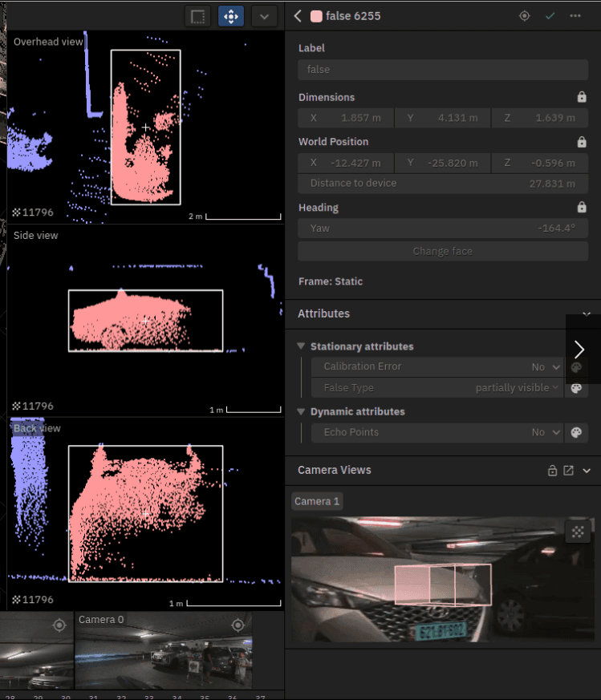Collapse Stationary attributes group
Image resolution: width=601 pixels, height=700 pixels.
(301, 346)
